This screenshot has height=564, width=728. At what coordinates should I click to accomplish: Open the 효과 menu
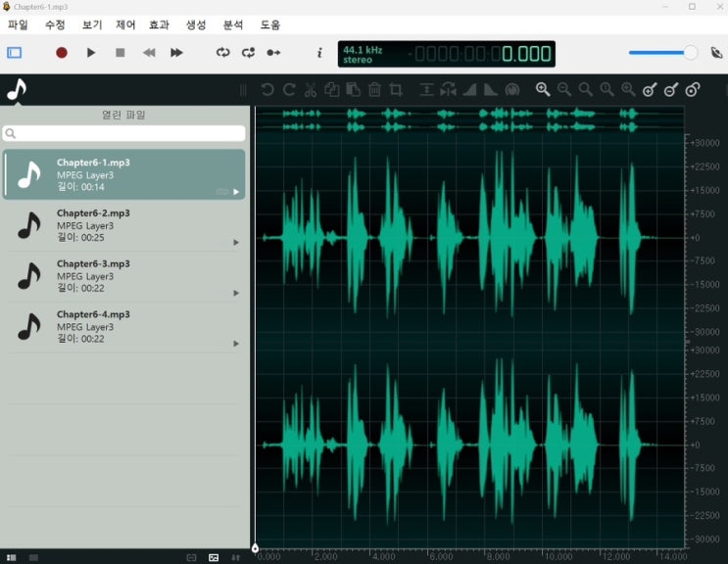pos(159,24)
